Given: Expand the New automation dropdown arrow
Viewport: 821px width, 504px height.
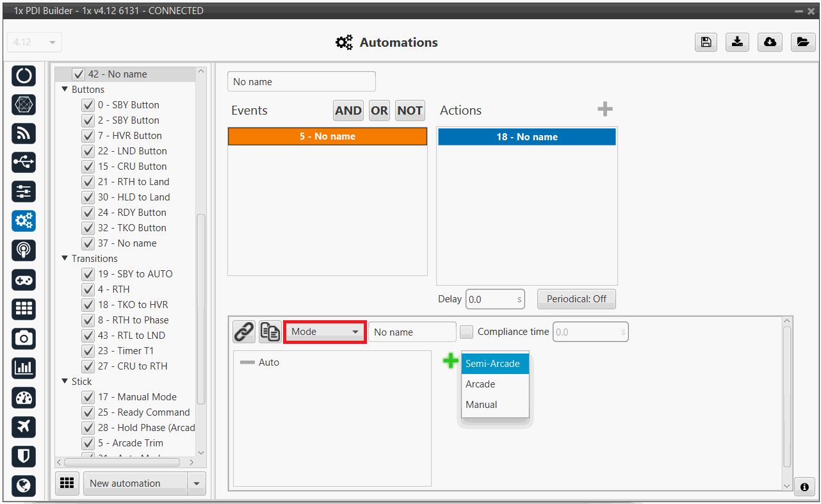Looking at the screenshot, I should coord(197,484).
